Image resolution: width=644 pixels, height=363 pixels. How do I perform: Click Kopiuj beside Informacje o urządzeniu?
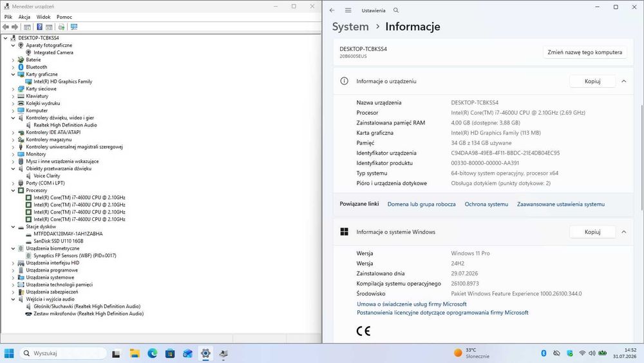(592, 81)
